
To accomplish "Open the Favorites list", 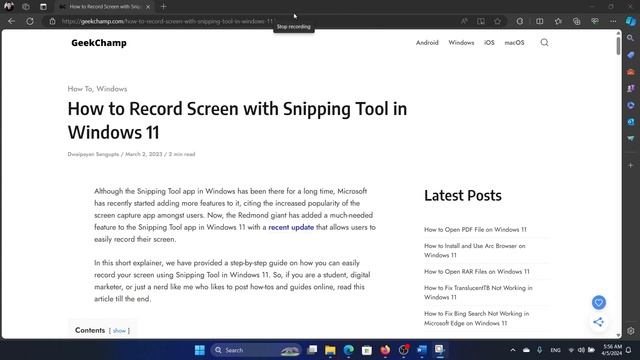I will coord(558,21).
